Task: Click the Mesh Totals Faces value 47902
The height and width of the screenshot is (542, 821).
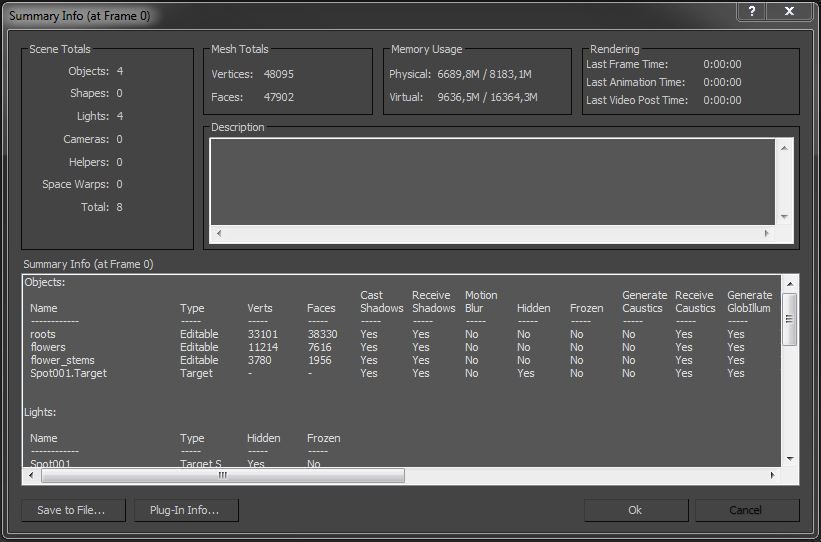Action: [279, 97]
